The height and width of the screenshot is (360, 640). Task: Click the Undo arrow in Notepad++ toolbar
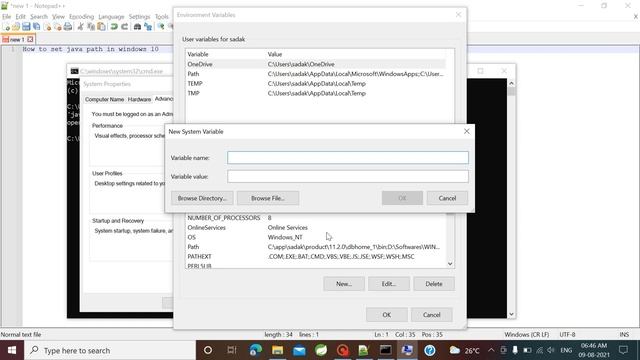(x=114, y=27)
